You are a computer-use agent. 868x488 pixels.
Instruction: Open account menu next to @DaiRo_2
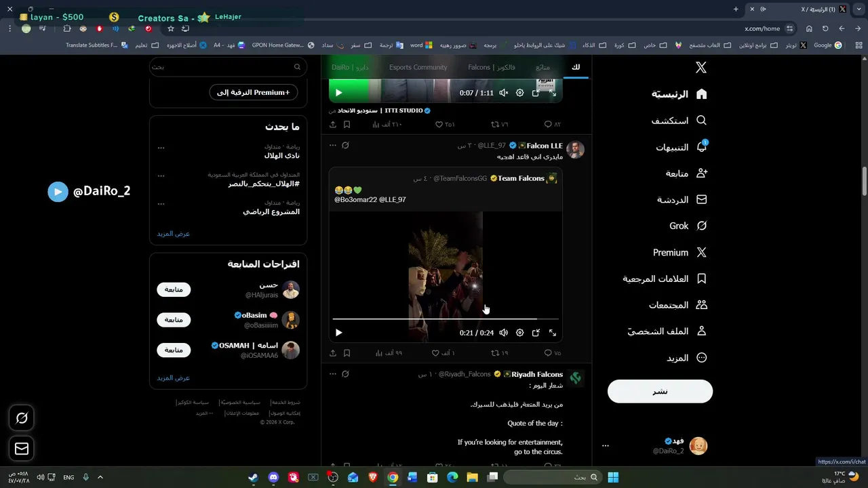coord(606,446)
